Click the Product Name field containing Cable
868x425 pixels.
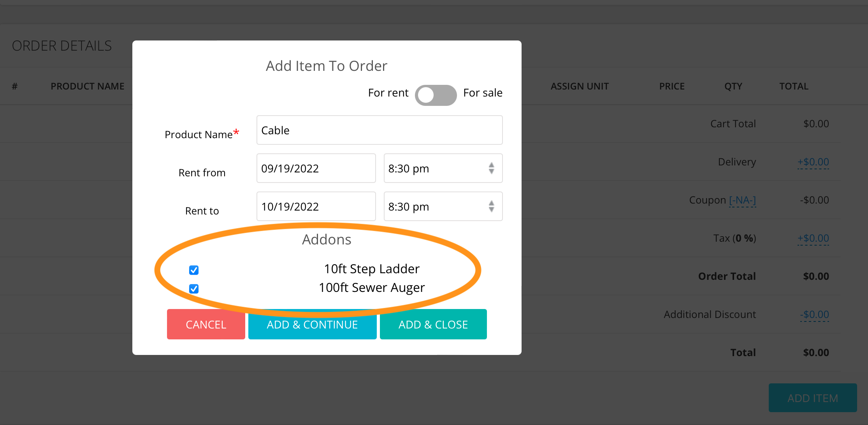(x=380, y=130)
